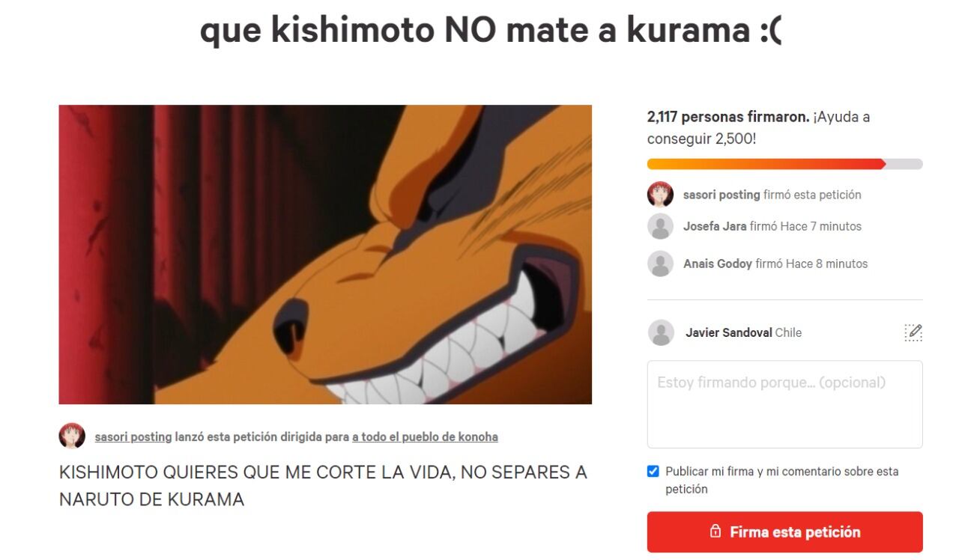Viewport: 959px width, 560px height.
Task: Click Javier Sandoval's profile avatar
Action: [661, 332]
